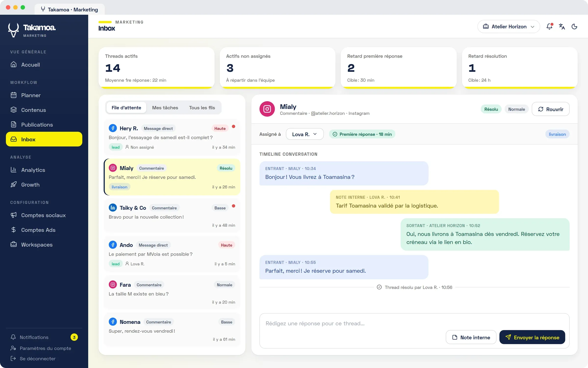The image size is (588, 368).
Task: Expand the Lova R. assignee dropdown
Action: pos(305,134)
